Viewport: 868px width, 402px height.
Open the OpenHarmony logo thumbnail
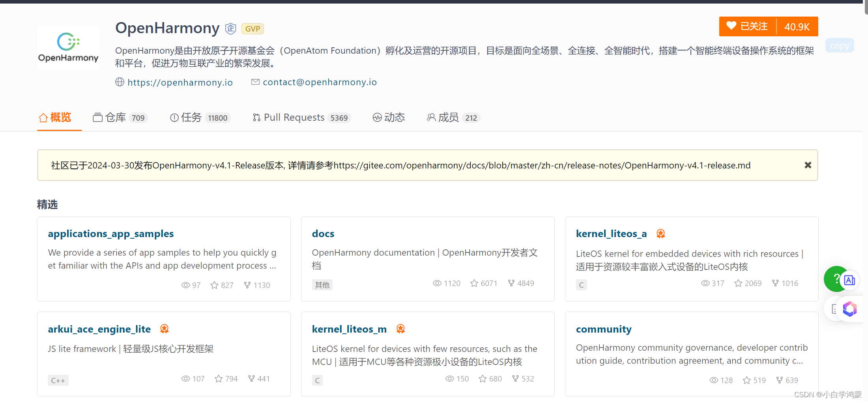point(68,47)
